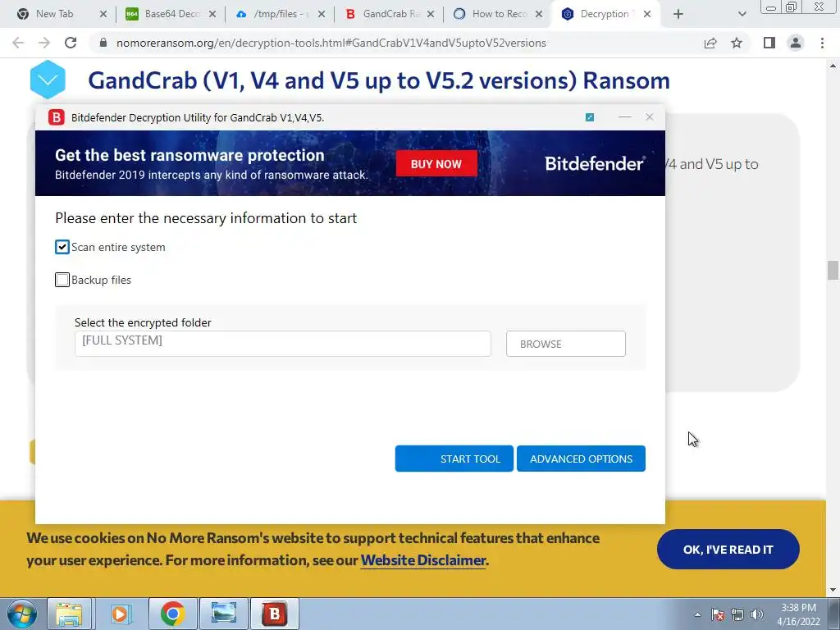The width and height of the screenshot is (840, 630).
Task: Reload the nomoreransom page
Action: click(x=71, y=43)
